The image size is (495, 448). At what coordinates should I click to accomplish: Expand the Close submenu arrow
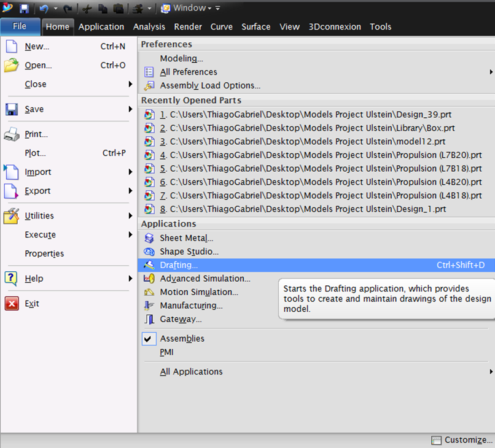130,84
